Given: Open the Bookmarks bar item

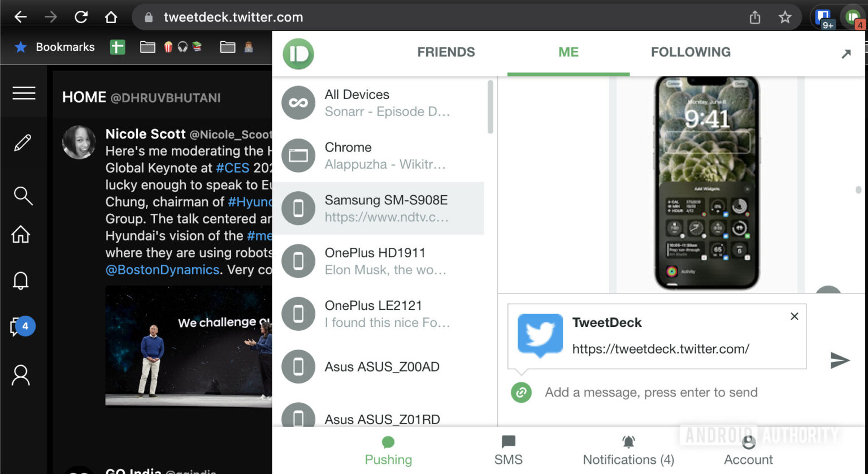Looking at the screenshot, I should click(x=55, y=47).
